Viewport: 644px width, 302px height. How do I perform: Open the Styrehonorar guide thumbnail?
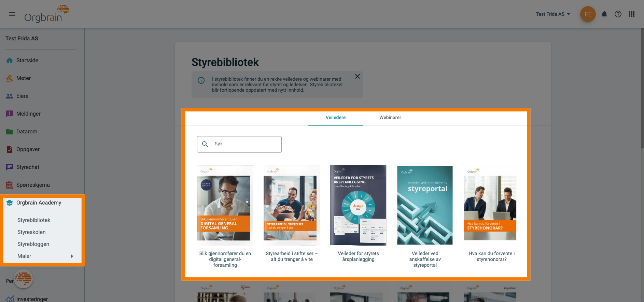coord(490,205)
